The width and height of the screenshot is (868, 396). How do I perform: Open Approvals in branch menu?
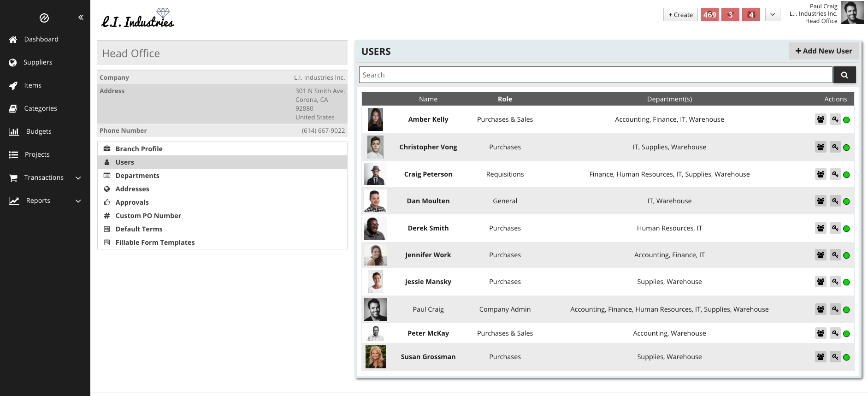click(x=222, y=202)
